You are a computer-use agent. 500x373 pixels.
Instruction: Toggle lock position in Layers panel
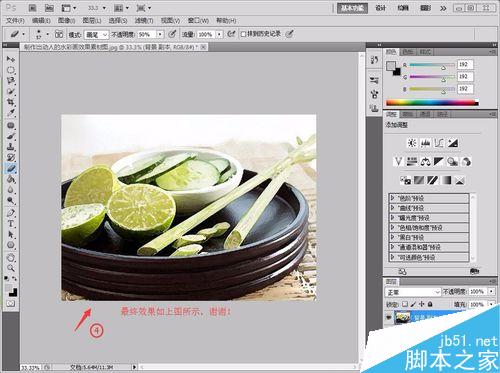(422, 304)
